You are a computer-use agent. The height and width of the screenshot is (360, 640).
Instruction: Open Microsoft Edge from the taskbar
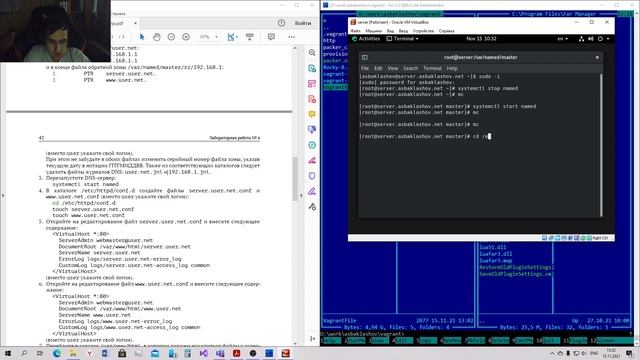point(56,353)
